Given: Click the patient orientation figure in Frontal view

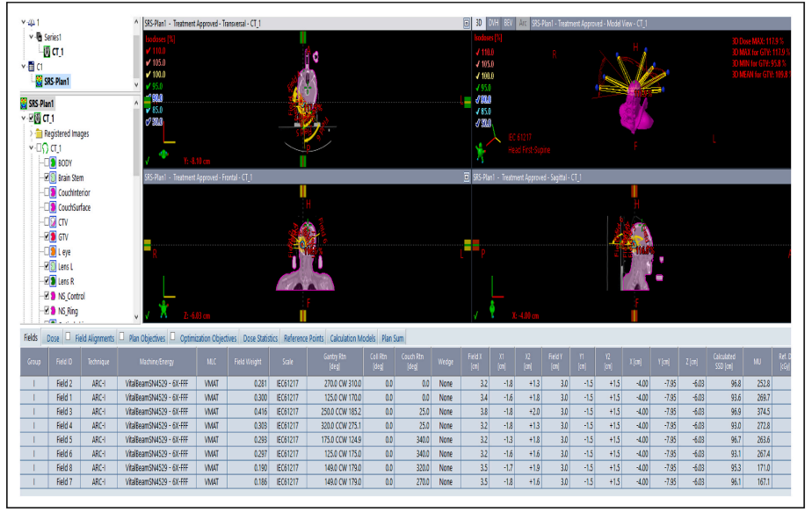Looking at the screenshot, I should click(x=162, y=311).
